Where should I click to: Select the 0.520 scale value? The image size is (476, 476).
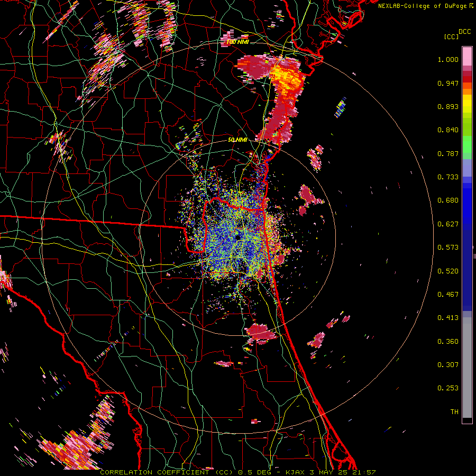pos(448,271)
